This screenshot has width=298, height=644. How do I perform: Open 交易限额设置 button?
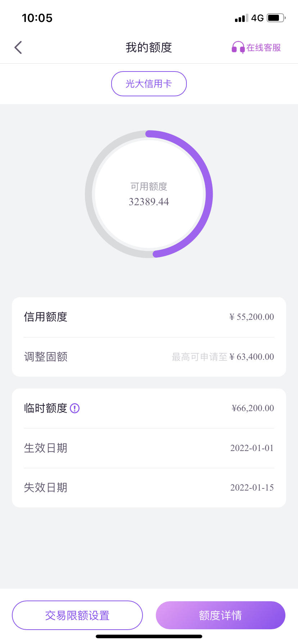[77, 615]
